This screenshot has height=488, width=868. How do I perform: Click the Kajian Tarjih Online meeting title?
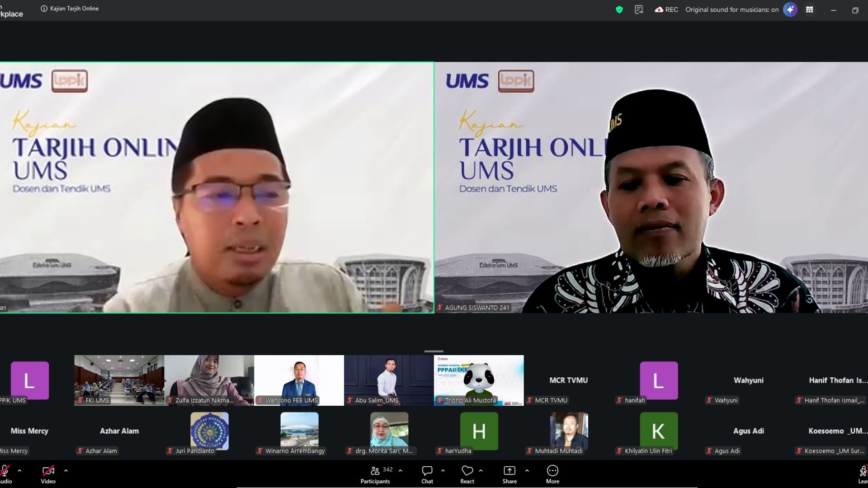[x=75, y=9]
